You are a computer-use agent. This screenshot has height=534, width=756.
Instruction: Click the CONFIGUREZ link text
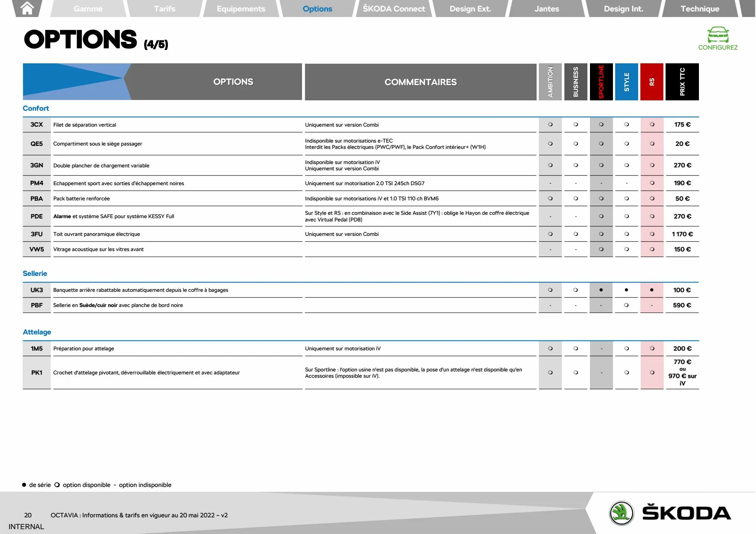718,47
